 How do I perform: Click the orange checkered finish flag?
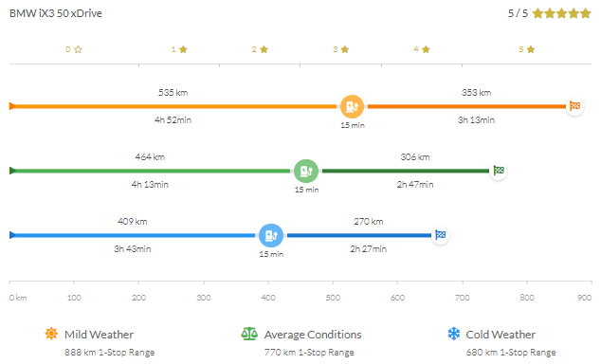coord(574,106)
